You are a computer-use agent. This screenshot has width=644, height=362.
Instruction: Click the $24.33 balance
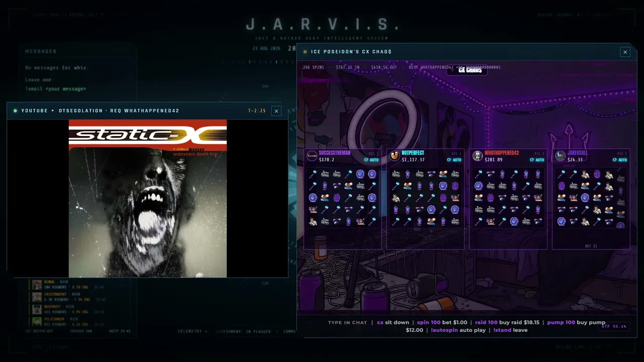click(x=575, y=160)
